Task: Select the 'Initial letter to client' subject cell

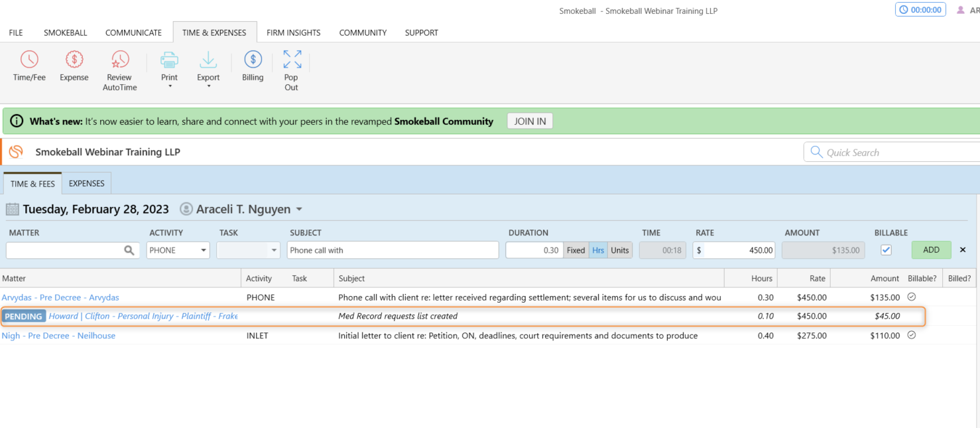Action: [518, 336]
